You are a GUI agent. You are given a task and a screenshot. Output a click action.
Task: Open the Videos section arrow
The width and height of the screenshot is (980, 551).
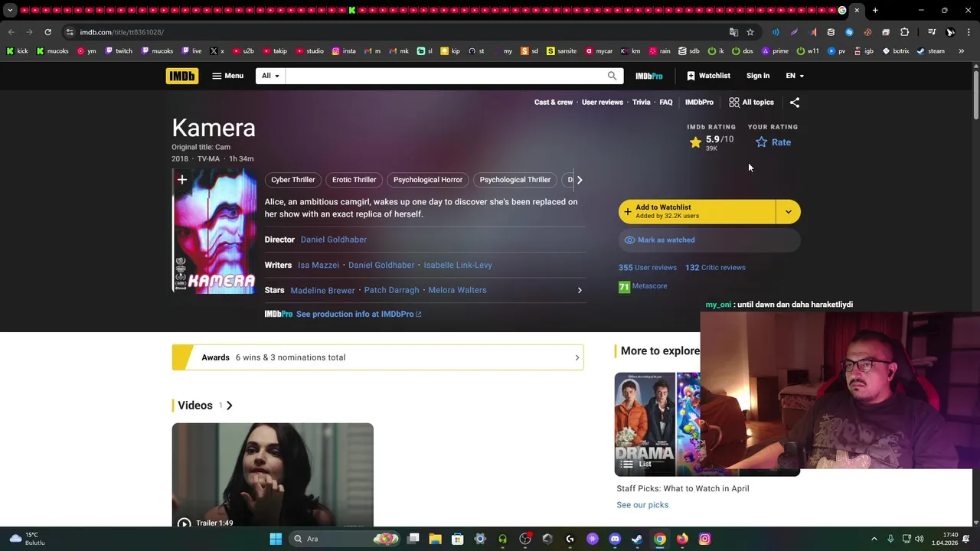(x=229, y=406)
